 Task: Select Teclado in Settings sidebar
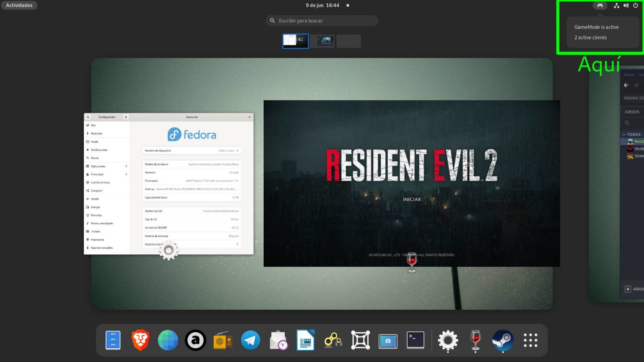point(107,231)
